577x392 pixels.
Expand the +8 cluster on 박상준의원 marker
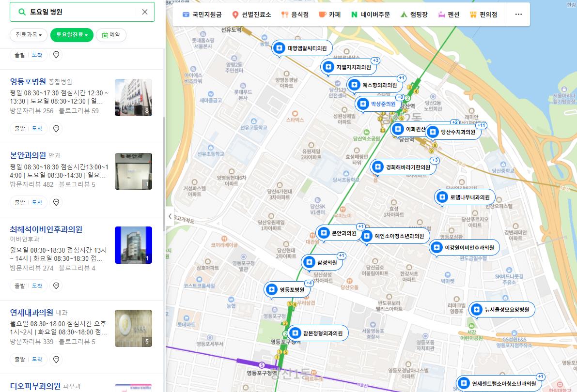tap(400, 97)
